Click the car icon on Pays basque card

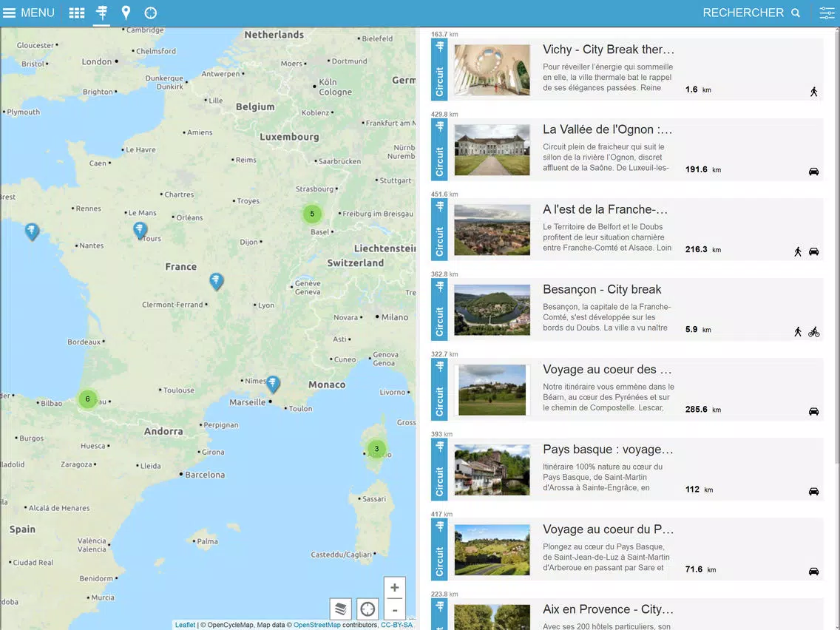pyautogui.click(x=813, y=491)
